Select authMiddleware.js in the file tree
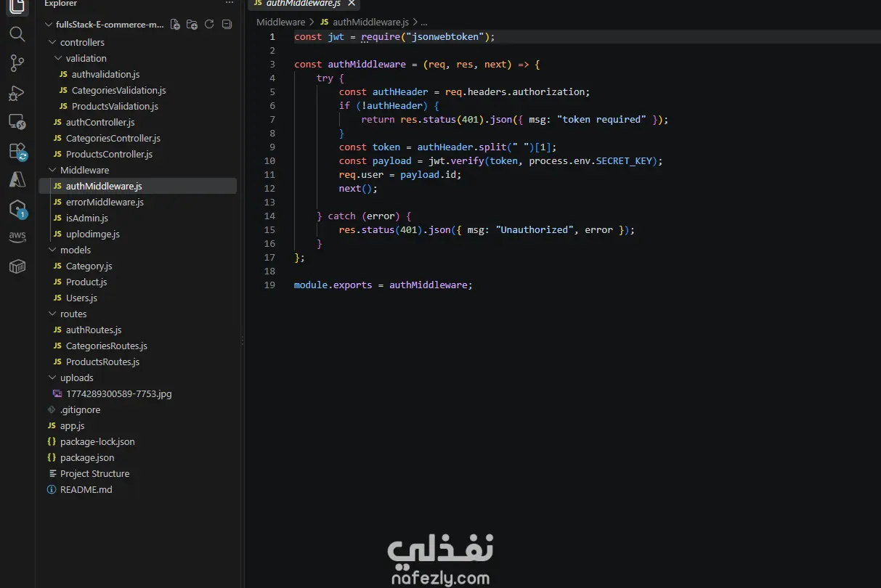The width and height of the screenshot is (881, 588). pos(137,186)
